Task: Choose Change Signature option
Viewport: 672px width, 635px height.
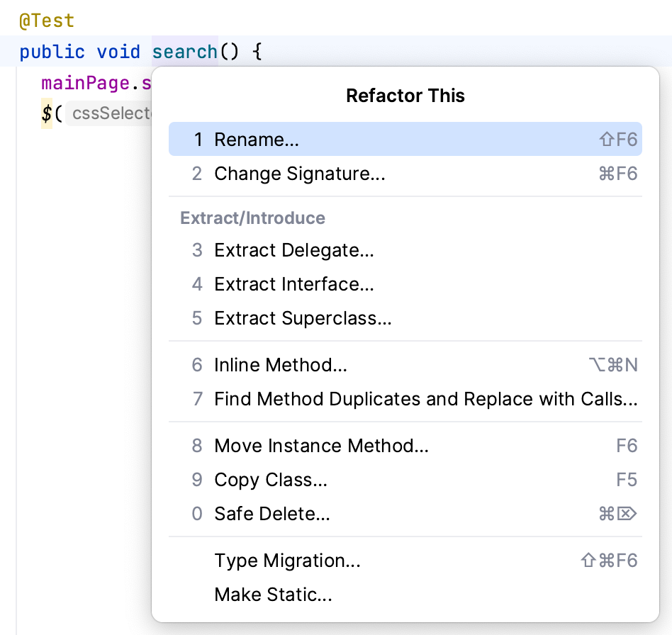Action: click(x=299, y=174)
